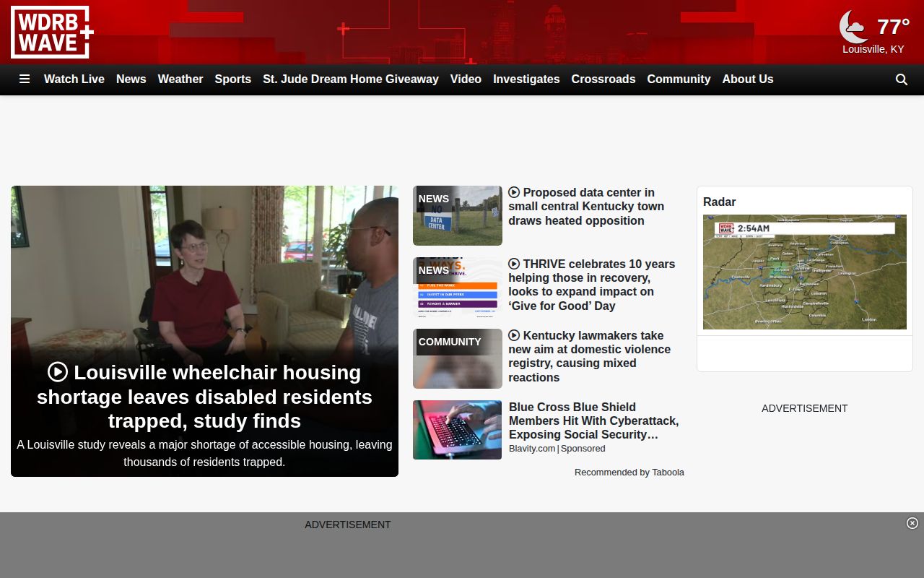Viewport: 924px width, 578px height.
Task: Open Kentucky lawmakers domestic violence registry article
Action: pyautogui.click(x=590, y=356)
